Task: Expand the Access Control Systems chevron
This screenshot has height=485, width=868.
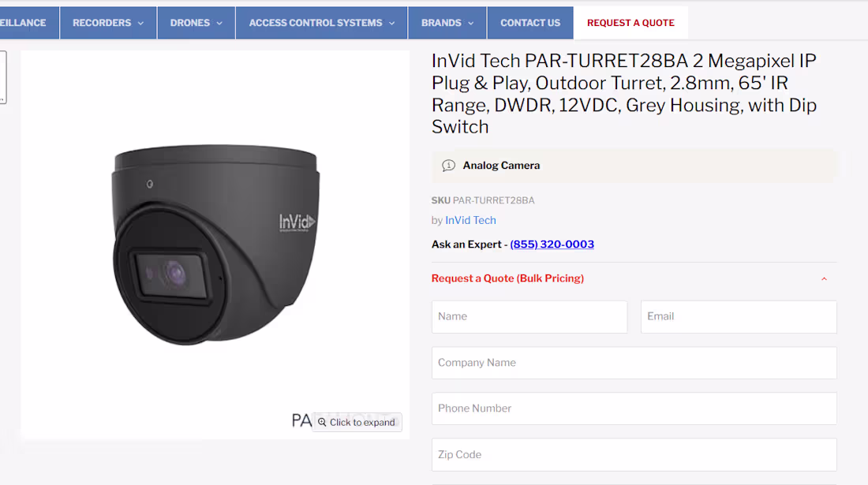Action: (x=392, y=23)
